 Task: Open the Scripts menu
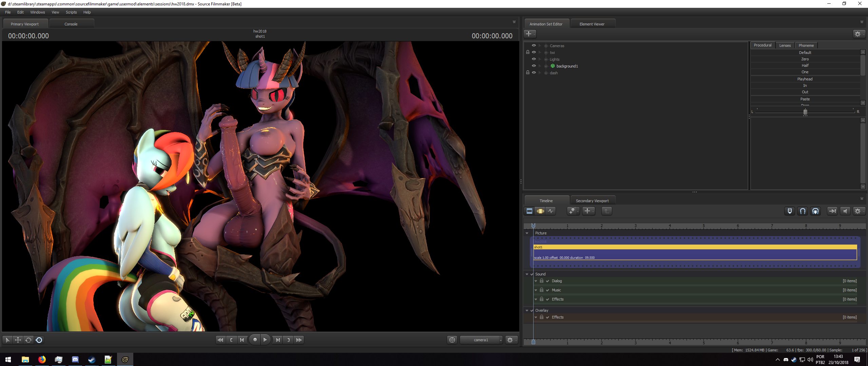(x=71, y=12)
